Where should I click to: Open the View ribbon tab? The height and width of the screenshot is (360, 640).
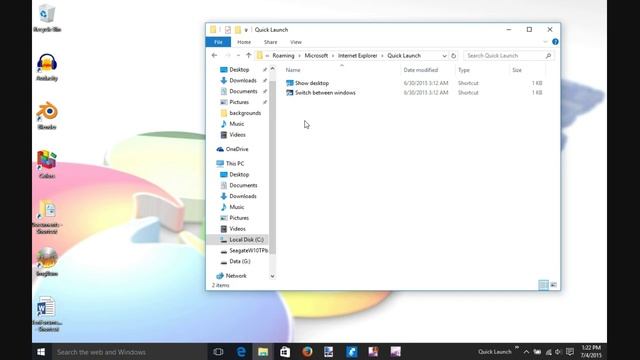[x=296, y=42]
